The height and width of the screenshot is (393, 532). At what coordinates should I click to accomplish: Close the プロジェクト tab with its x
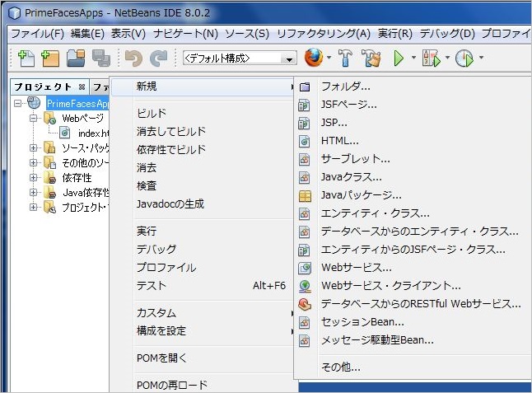click(82, 87)
